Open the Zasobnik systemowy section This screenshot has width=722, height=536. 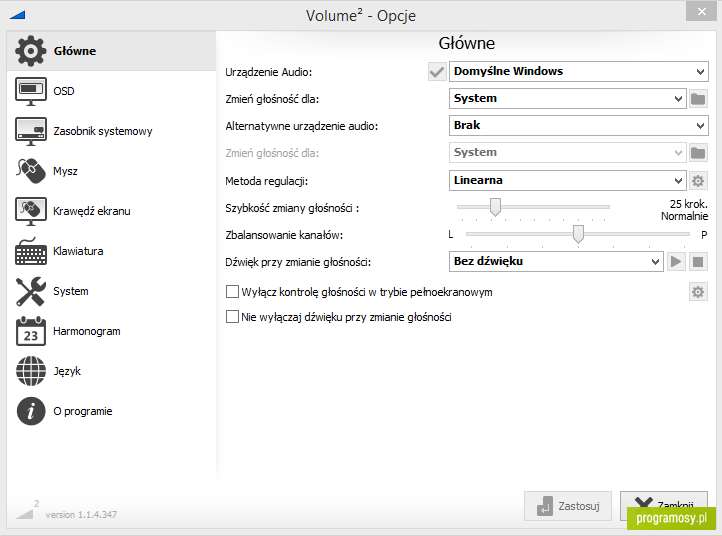tap(111, 131)
